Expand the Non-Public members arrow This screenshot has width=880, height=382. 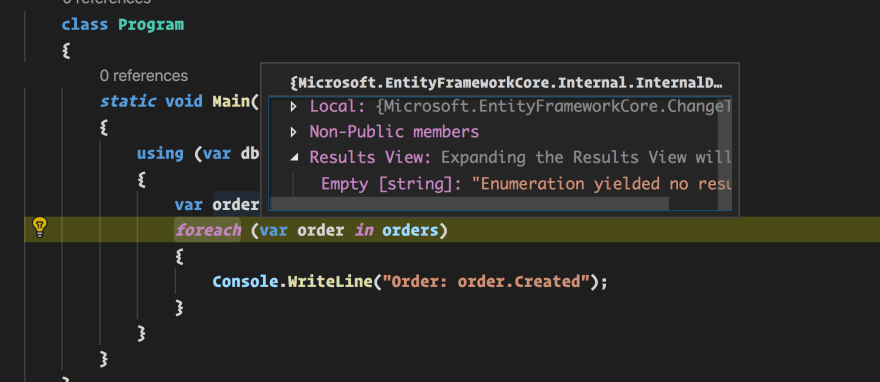[293, 132]
